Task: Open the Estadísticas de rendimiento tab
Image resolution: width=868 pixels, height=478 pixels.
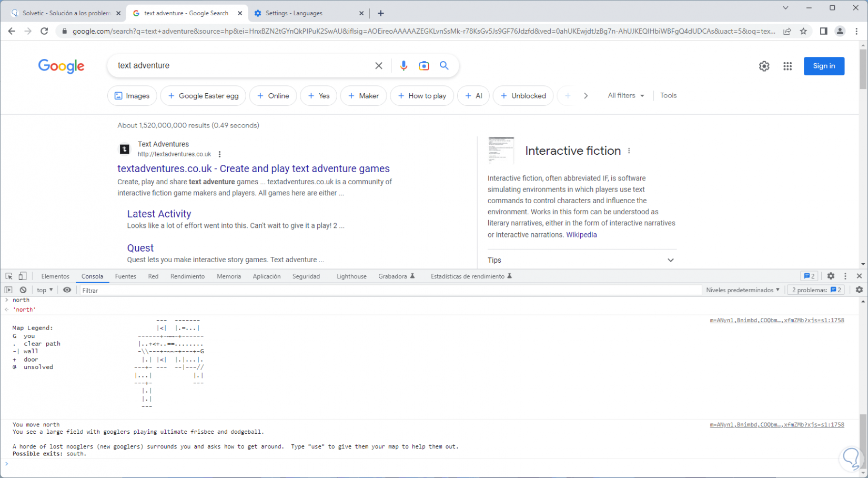Action: (x=471, y=276)
